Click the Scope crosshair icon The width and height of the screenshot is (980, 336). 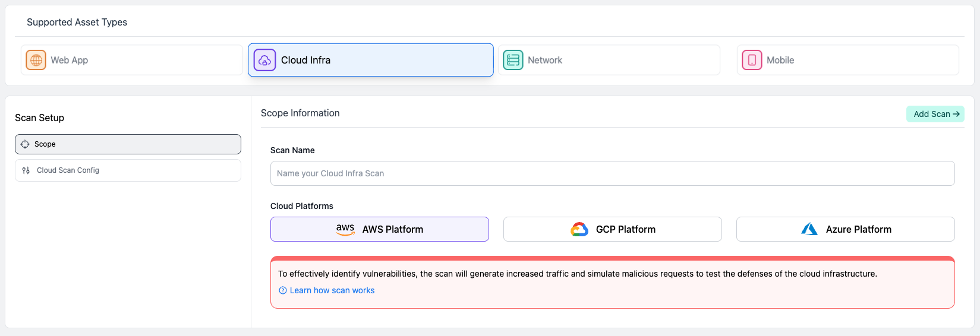(25, 144)
